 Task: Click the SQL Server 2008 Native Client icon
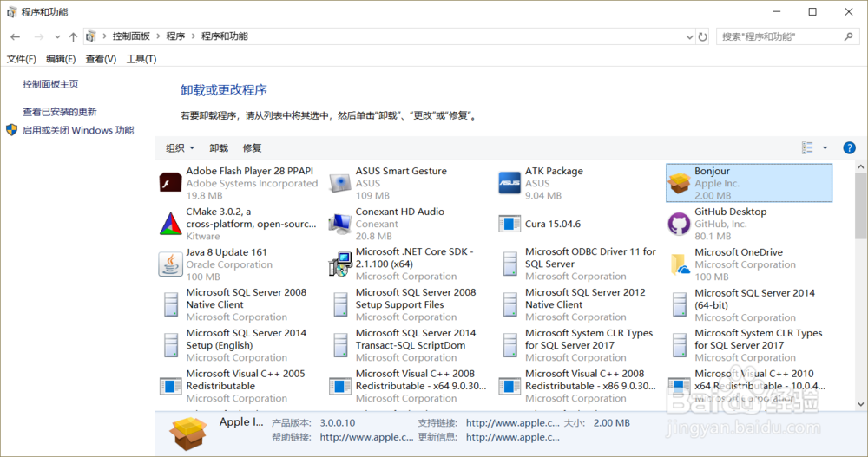pos(170,304)
